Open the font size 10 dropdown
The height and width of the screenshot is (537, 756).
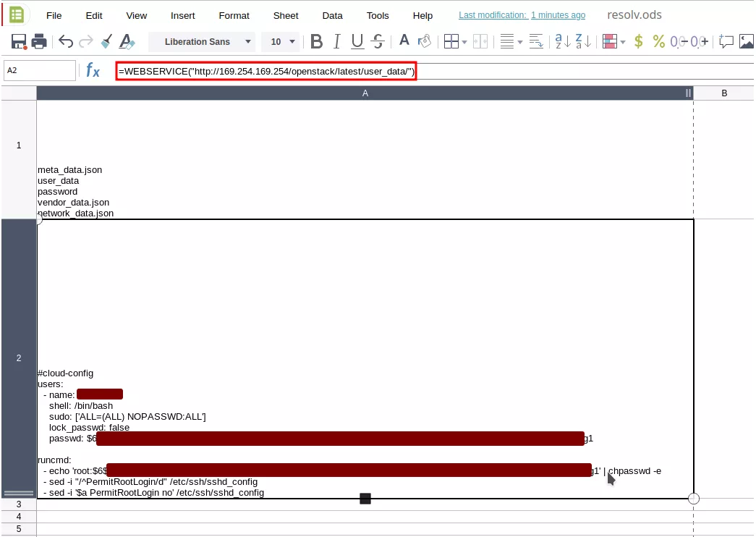click(292, 42)
